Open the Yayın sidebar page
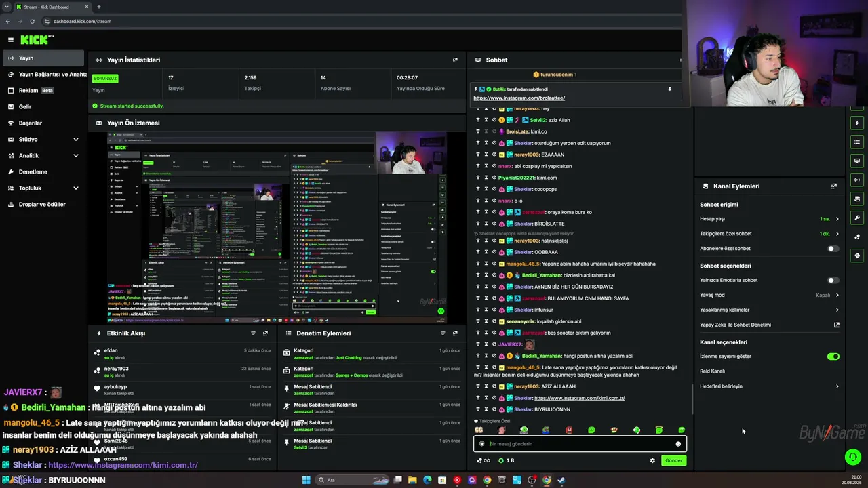This screenshot has height=488, width=868. tap(43, 58)
